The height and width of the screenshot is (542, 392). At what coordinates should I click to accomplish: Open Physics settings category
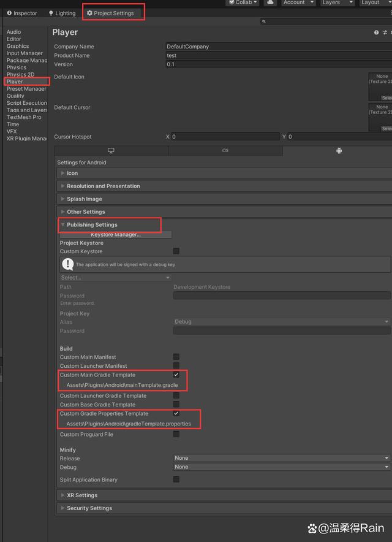17,67
